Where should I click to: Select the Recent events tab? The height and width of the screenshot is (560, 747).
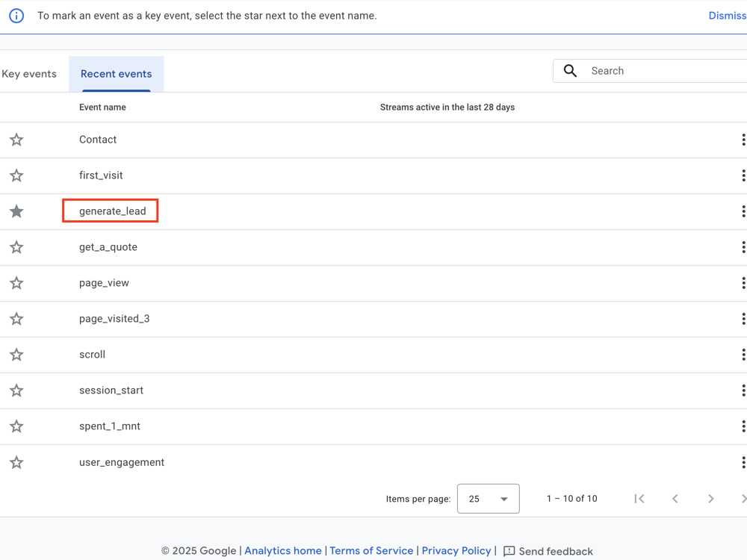click(x=117, y=74)
